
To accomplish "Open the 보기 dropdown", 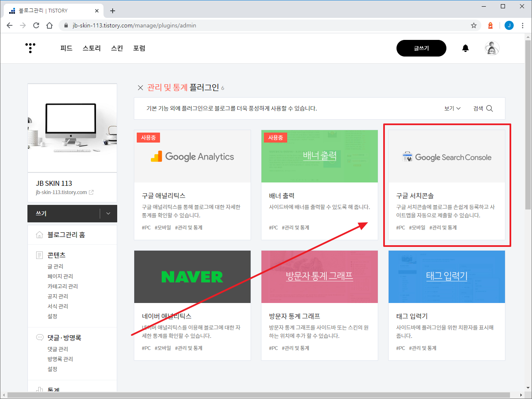I will click(x=452, y=108).
